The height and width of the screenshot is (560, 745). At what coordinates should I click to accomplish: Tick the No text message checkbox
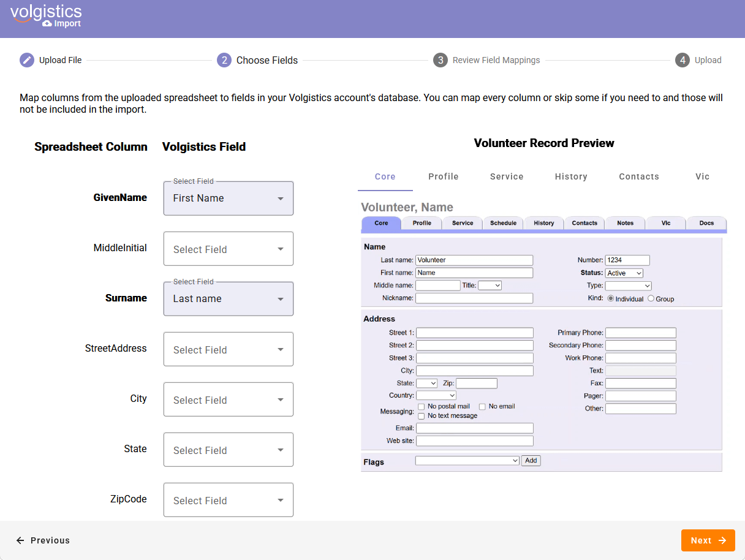[x=422, y=416]
